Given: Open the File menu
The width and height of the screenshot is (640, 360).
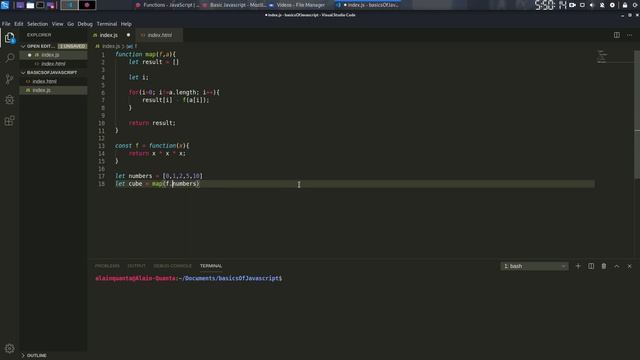Looking at the screenshot, I should (6, 24).
